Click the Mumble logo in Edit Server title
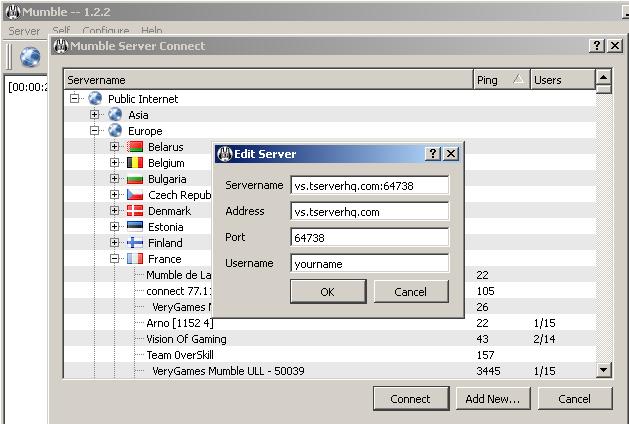 pyautogui.click(x=225, y=154)
